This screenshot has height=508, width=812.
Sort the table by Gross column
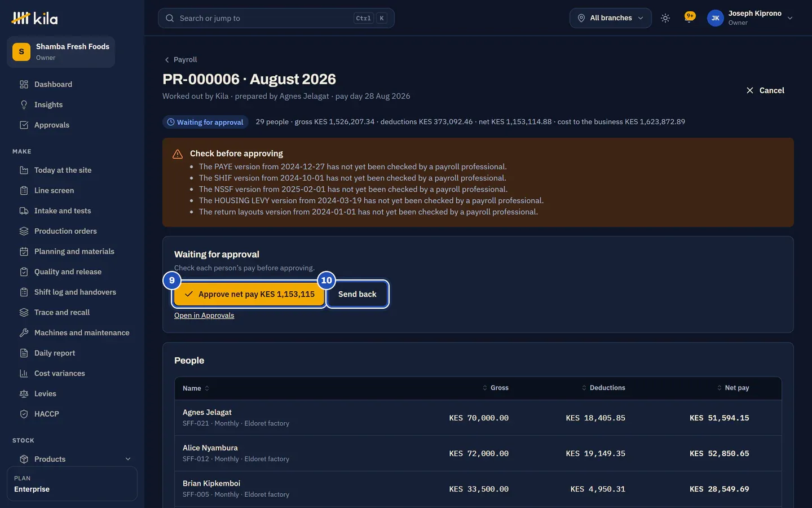(495, 388)
